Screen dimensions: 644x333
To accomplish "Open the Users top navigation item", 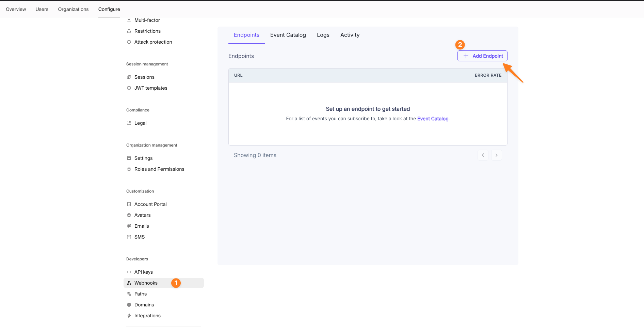I will [x=42, y=9].
